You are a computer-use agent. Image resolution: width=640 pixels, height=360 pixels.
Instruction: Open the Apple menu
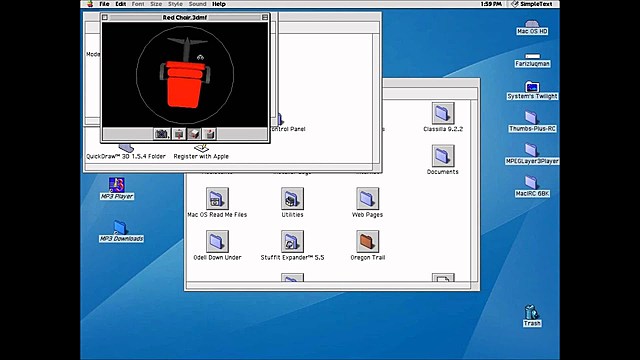(90, 4)
